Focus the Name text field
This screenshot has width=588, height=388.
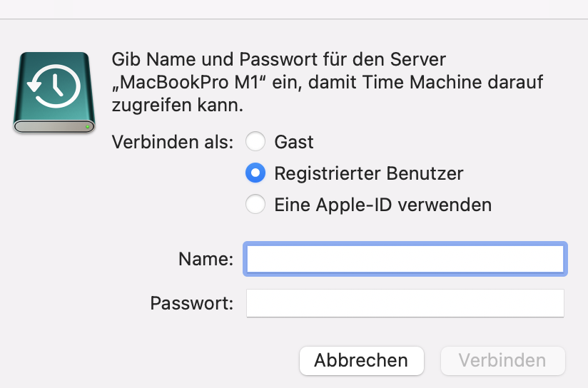tap(405, 259)
